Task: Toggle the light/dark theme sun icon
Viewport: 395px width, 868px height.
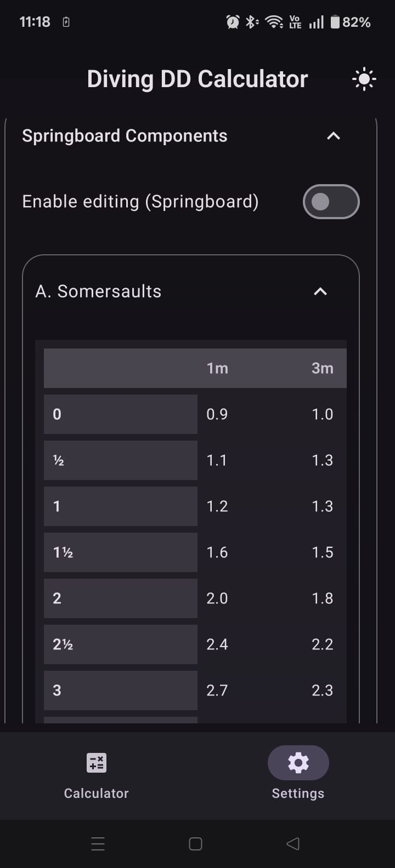Action: point(364,79)
